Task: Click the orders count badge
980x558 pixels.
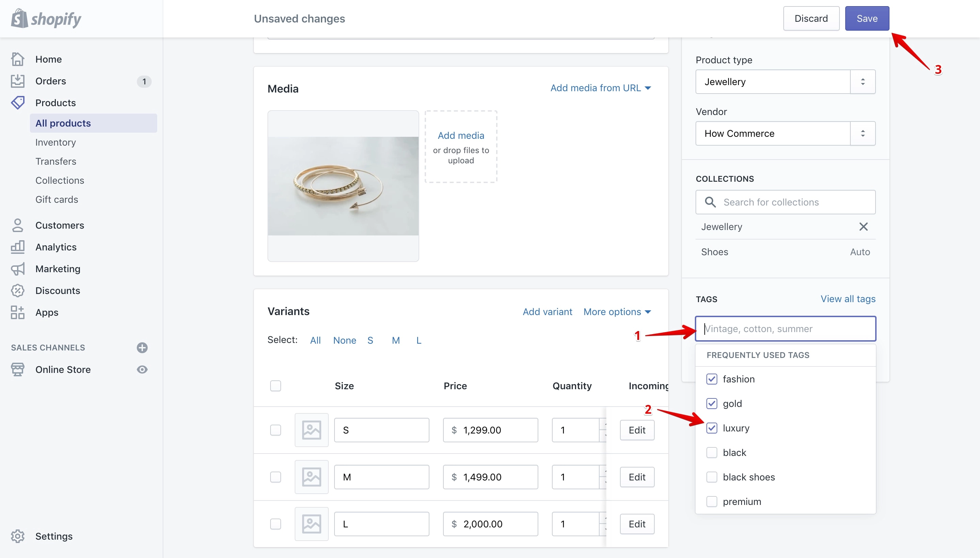Action: 144,81
